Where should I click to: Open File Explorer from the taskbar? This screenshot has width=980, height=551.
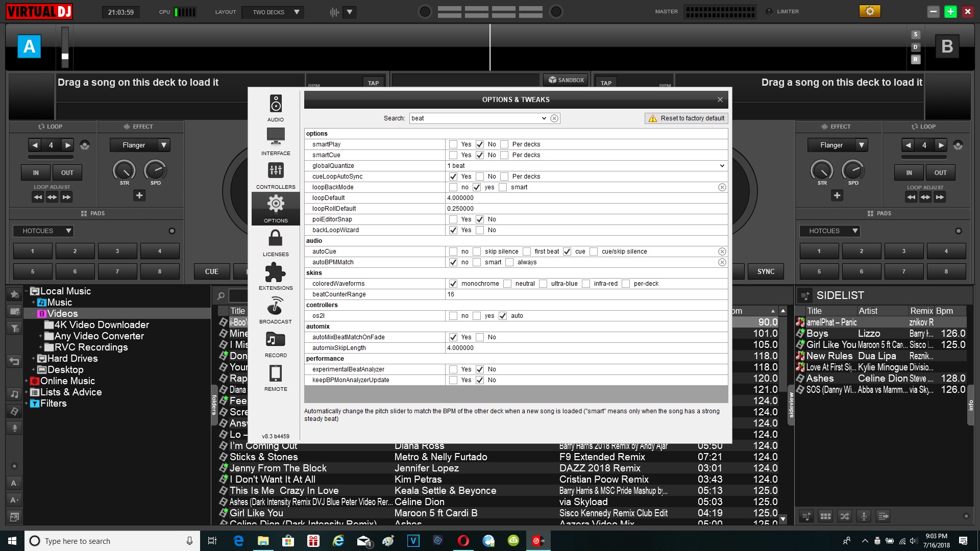[263, 541]
